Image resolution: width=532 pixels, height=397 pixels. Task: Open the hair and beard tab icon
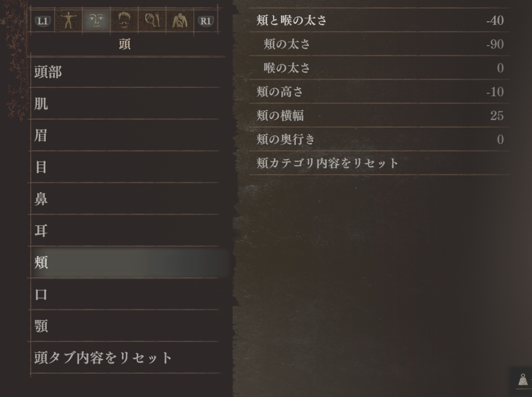coord(124,21)
